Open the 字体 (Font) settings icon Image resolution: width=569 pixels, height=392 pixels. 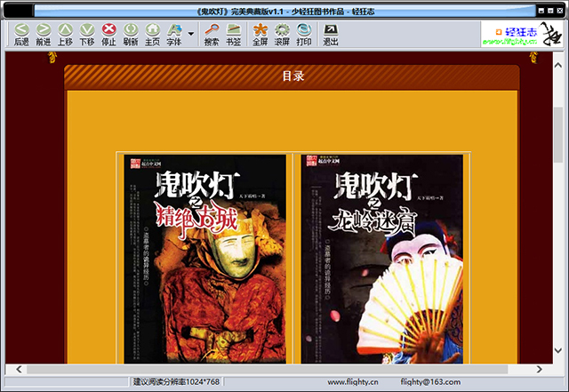[x=174, y=35]
